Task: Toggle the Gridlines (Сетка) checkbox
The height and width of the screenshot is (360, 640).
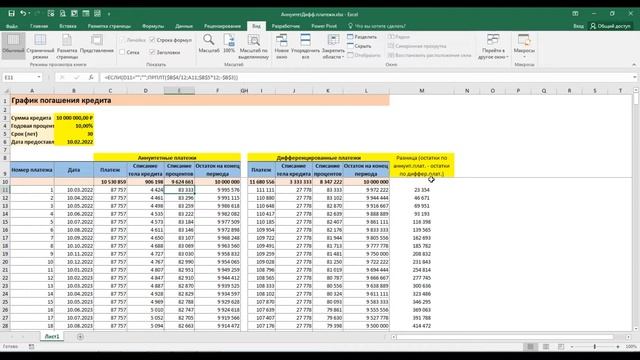Action: [x=122, y=52]
